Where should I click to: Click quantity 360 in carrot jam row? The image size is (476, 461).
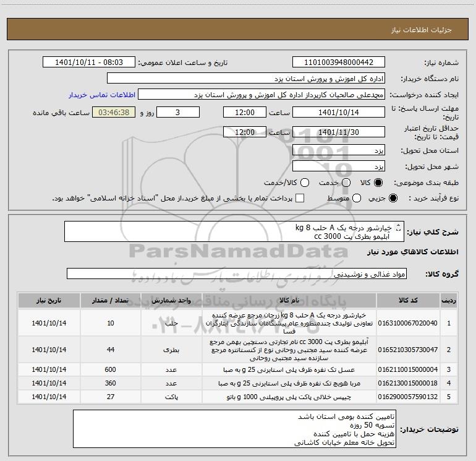click(x=110, y=383)
